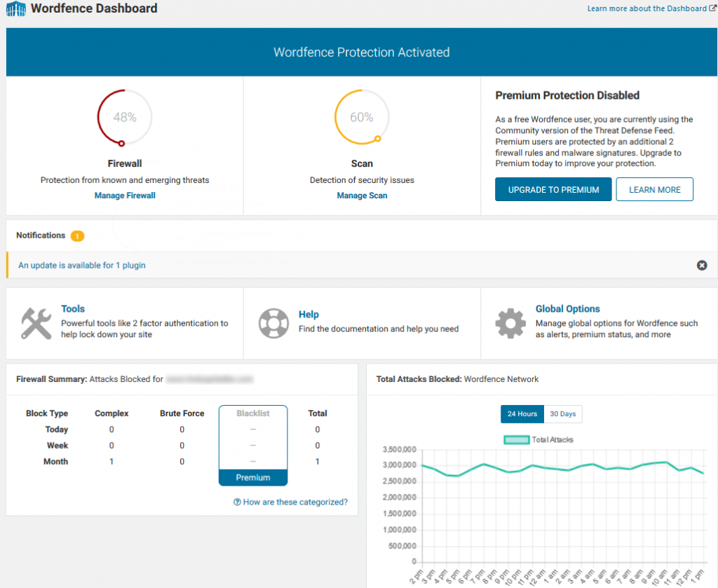The width and height of the screenshot is (718, 588).
Task: Click the Firewall Summary heading
Action: pyautogui.click(x=52, y=379)
